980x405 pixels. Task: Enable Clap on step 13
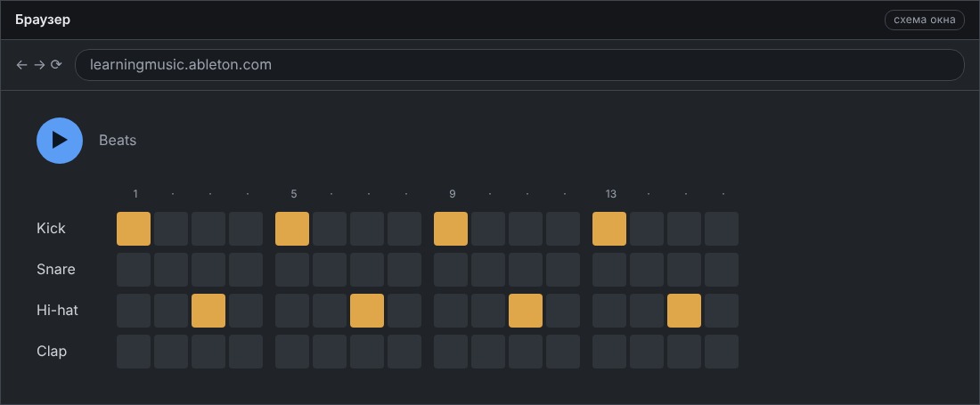tap(609, 352)
